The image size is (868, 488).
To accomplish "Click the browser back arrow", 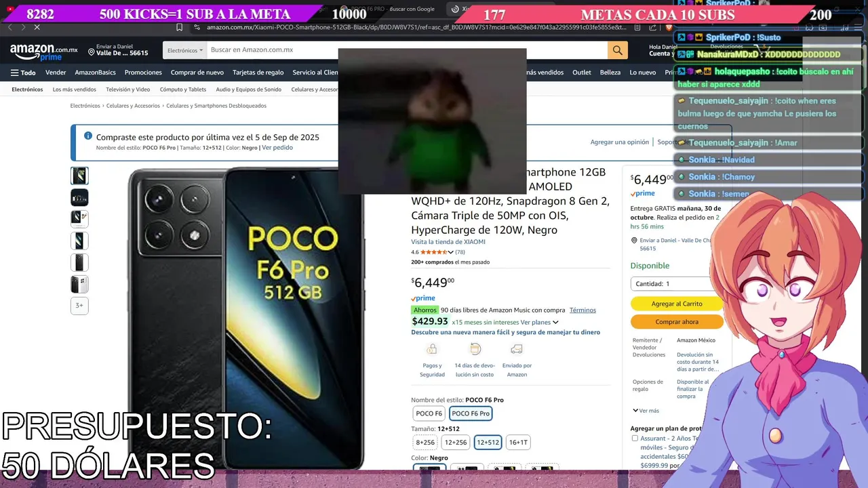I will [10, 27].
